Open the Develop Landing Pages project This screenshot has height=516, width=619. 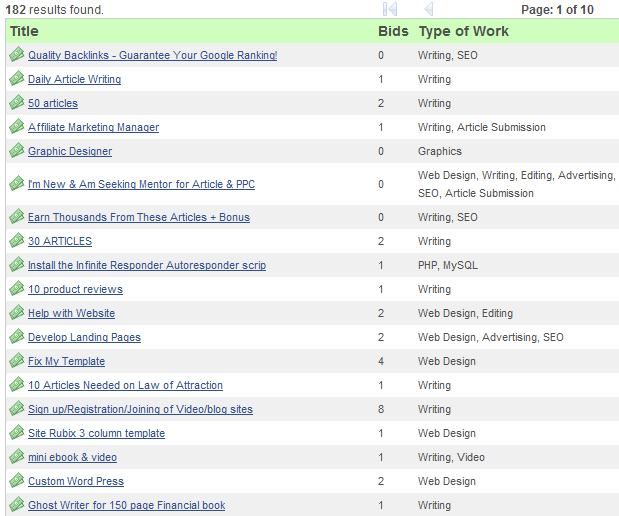(x=84, y=337)
